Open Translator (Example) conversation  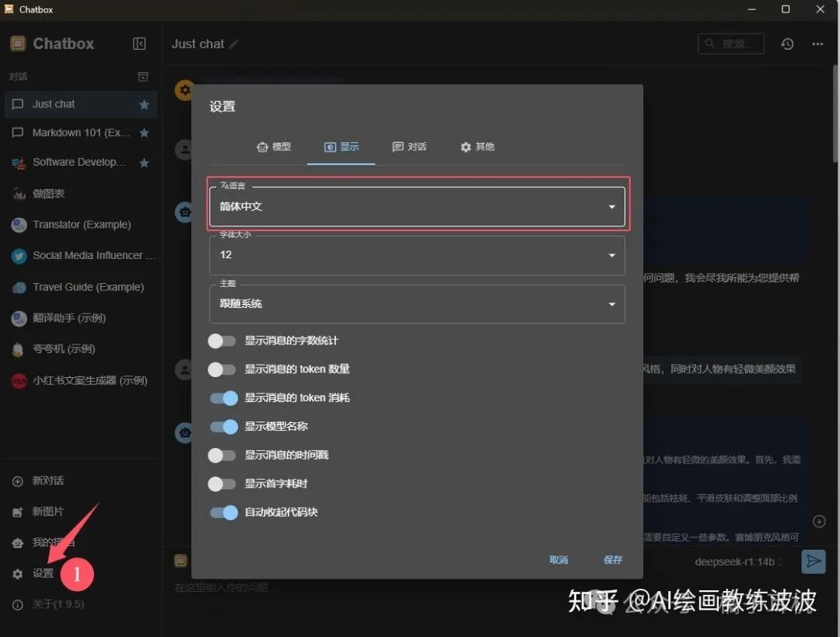80,225
